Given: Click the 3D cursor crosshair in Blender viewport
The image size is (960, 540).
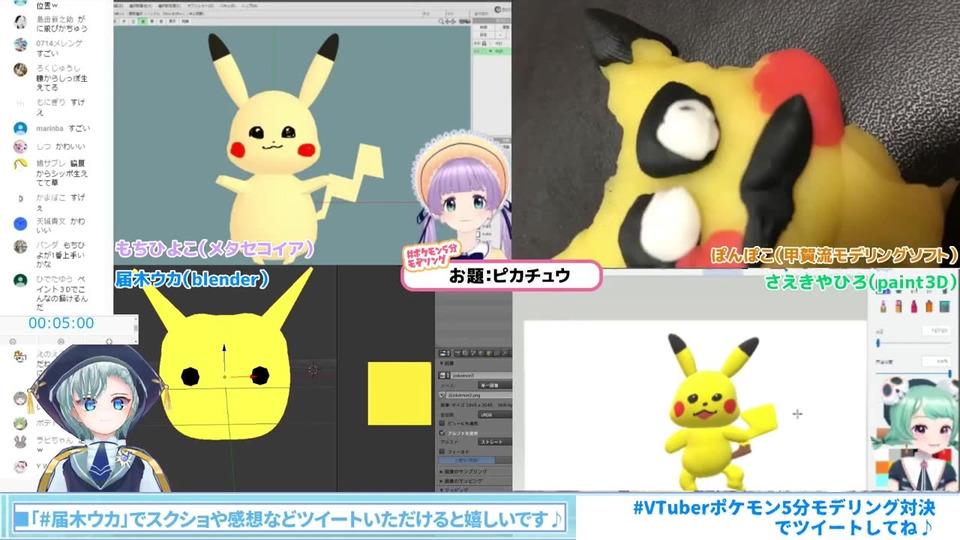Looking at the screenshot, I should pos(313,370).
